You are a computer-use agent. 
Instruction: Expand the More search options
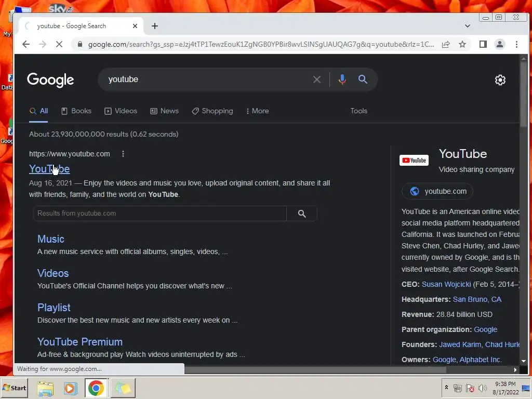pos(258,111)
